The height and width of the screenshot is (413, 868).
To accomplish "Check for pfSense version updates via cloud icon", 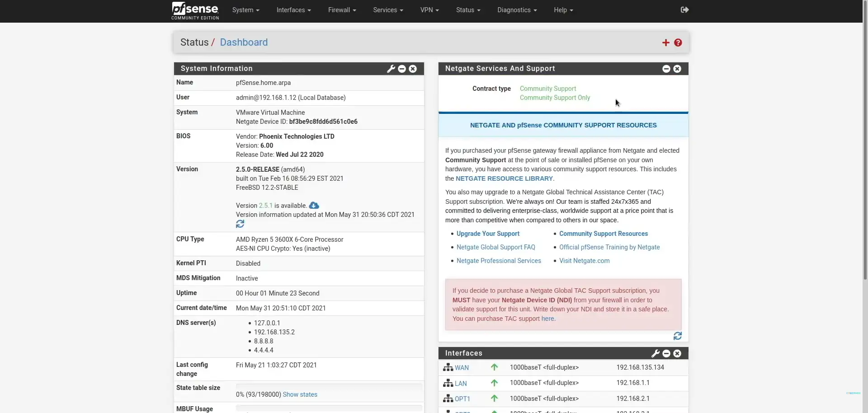I will point(313,206).
